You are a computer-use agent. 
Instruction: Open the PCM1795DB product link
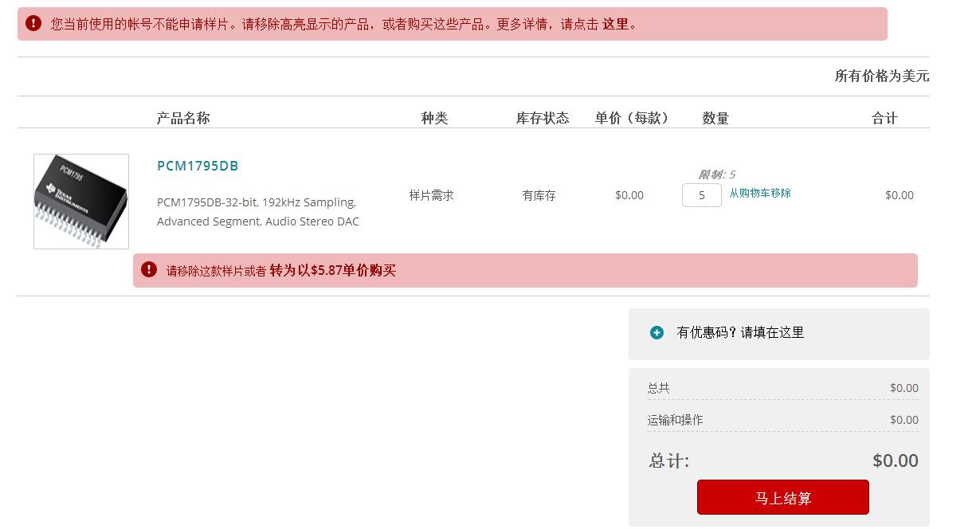click(x=198, y=166)
